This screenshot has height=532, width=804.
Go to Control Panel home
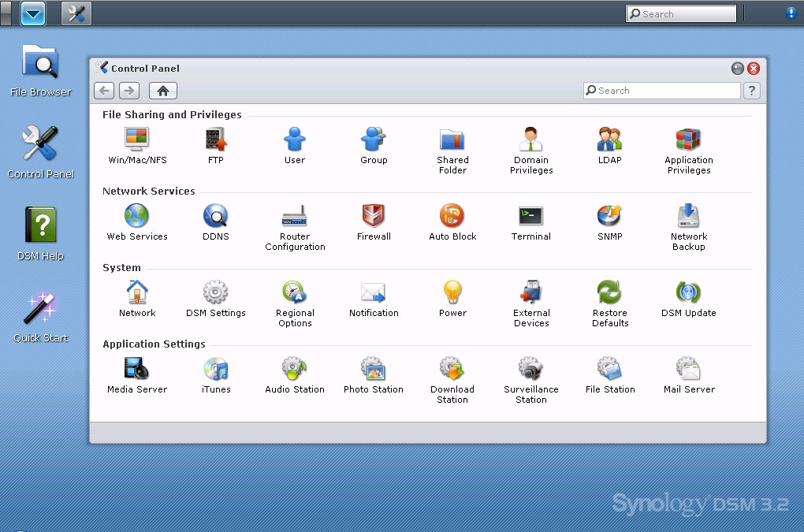(x=163, y=91)
